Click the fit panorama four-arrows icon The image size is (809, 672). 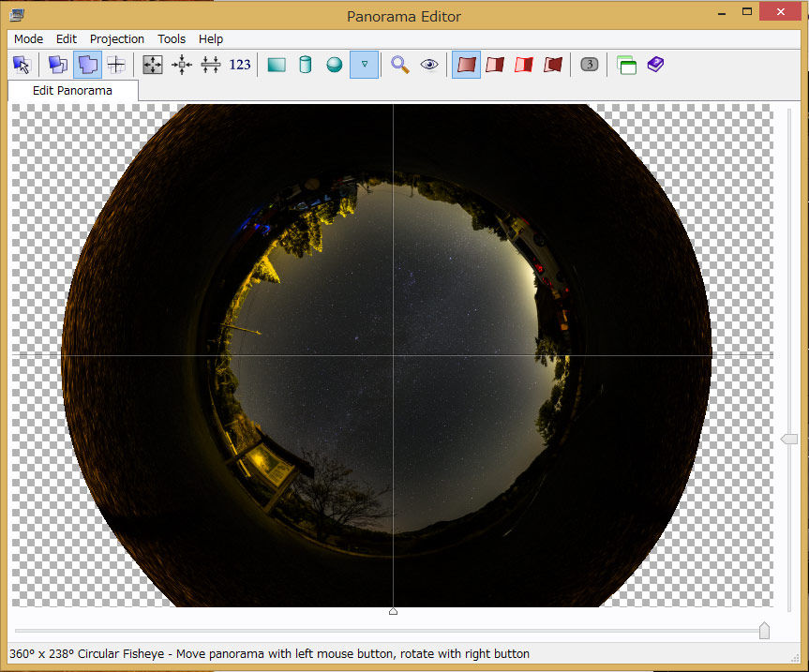[x=153, y=65]
